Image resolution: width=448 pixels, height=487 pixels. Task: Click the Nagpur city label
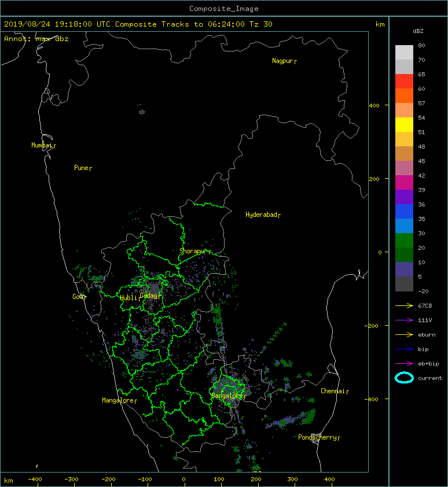point(282,61)
